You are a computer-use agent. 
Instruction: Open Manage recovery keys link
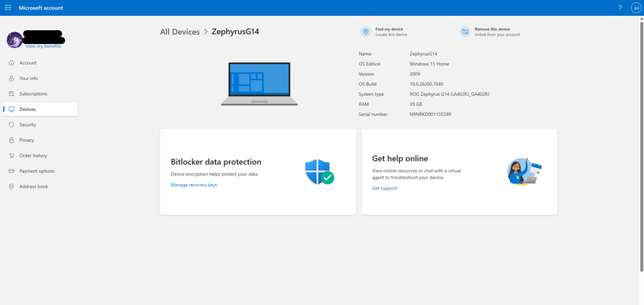194,185
